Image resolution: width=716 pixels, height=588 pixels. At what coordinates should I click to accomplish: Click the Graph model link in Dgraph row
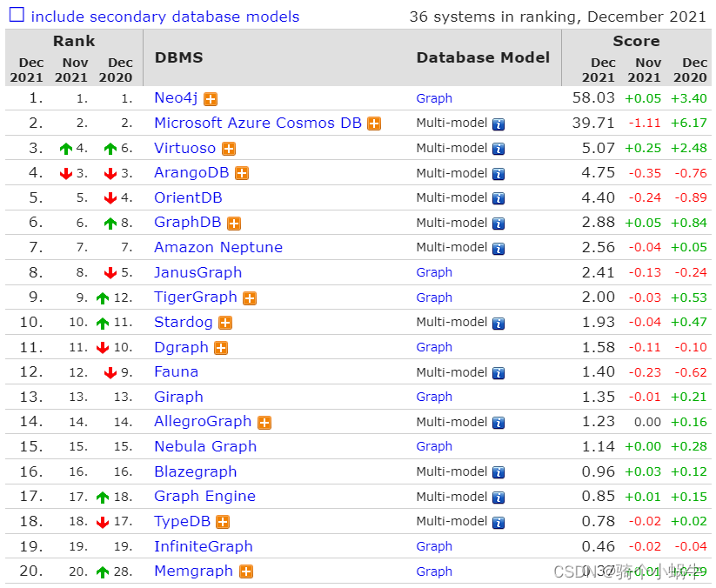434,347
